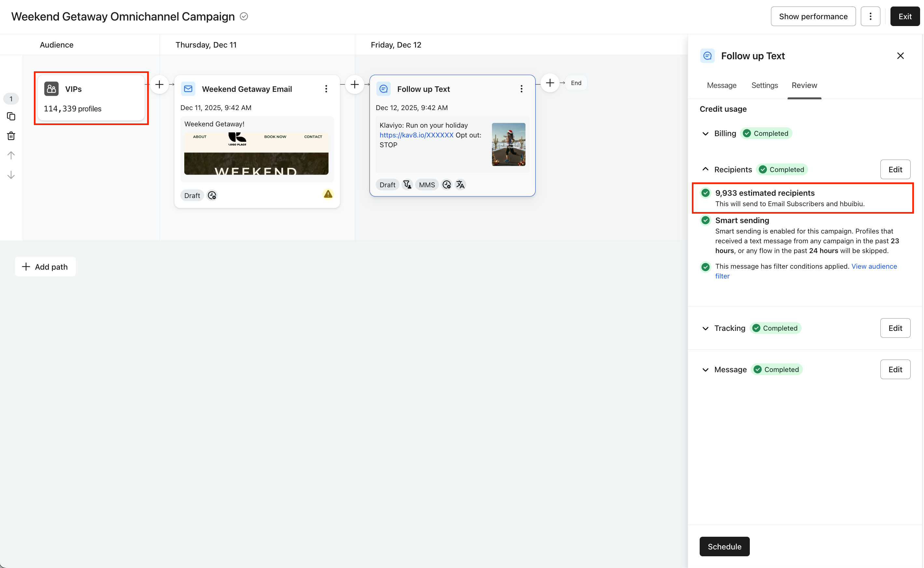
Task: Click the MMS image thumbnail
Action: click(x=508, y=144)
